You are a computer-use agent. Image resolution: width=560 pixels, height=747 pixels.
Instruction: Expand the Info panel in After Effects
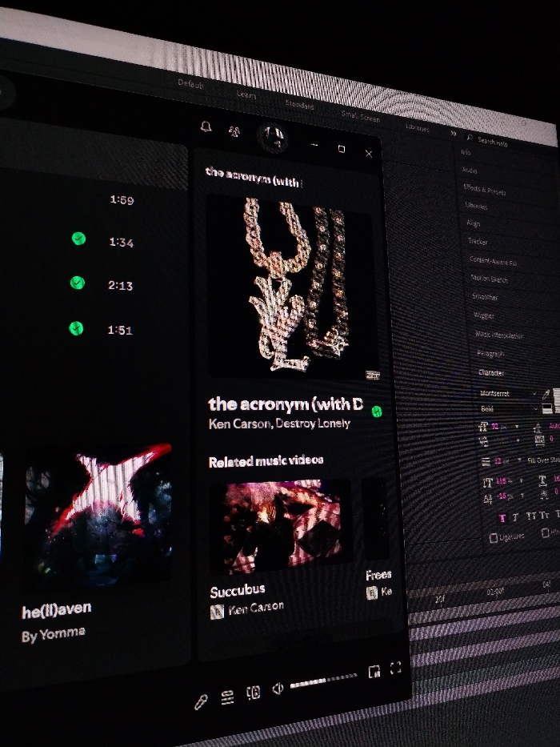(466, 152)
